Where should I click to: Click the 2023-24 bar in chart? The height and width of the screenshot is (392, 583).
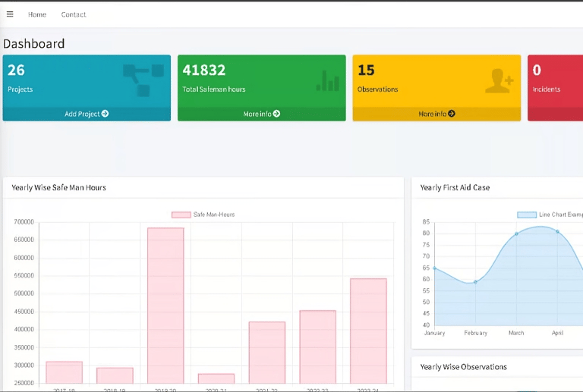click(368, 331)
